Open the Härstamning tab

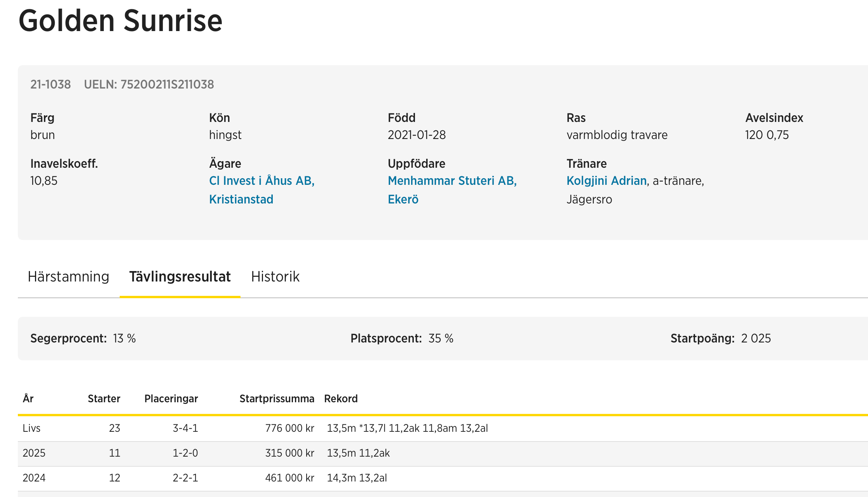coord(68,277)
